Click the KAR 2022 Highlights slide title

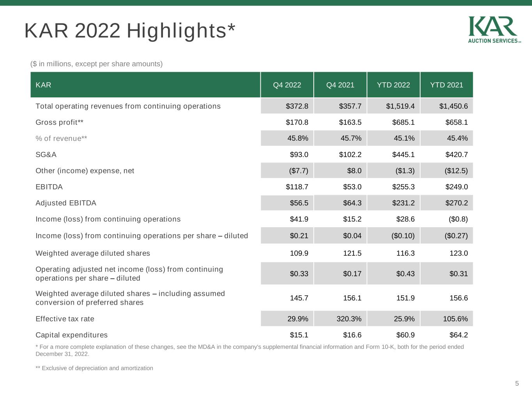pyautogui.click(x=130, y=30)
